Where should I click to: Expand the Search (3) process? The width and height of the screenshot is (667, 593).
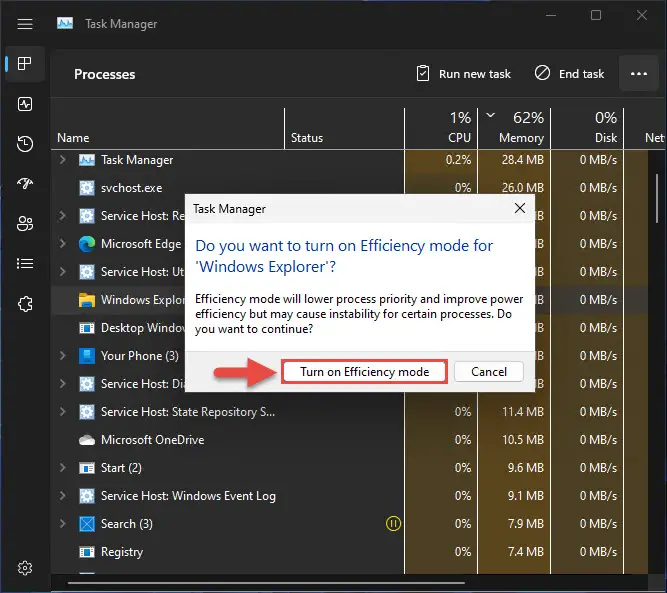coord(63,524)
